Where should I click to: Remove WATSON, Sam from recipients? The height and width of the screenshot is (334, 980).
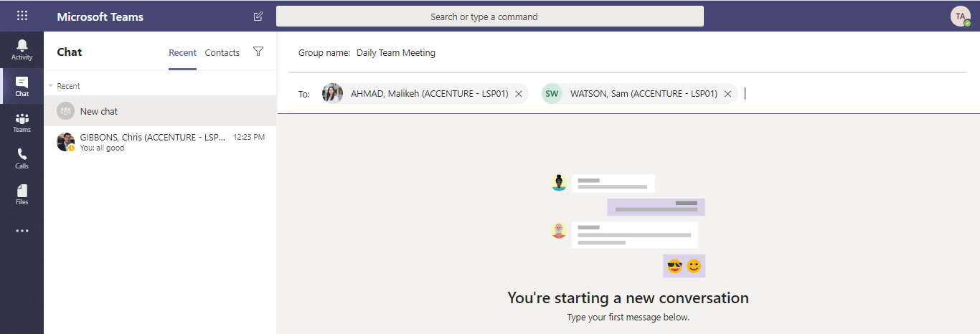(727, 94)
